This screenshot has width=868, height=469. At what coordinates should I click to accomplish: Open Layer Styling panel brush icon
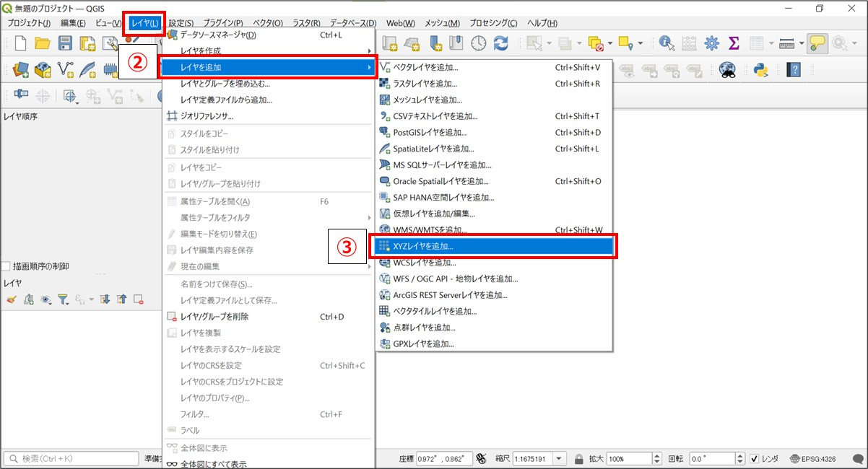click(11, 299)
